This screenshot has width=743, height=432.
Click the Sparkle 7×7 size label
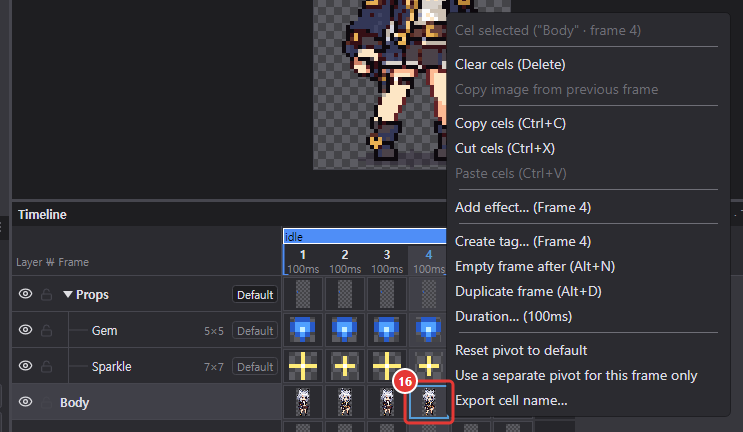pyautogui.click(x=214, y=367)
